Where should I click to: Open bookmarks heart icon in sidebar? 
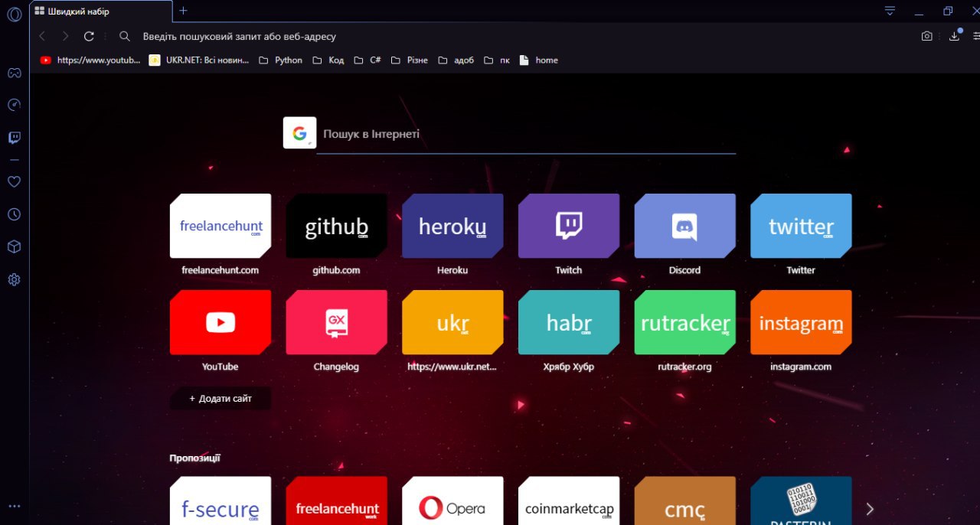point(14,182)
